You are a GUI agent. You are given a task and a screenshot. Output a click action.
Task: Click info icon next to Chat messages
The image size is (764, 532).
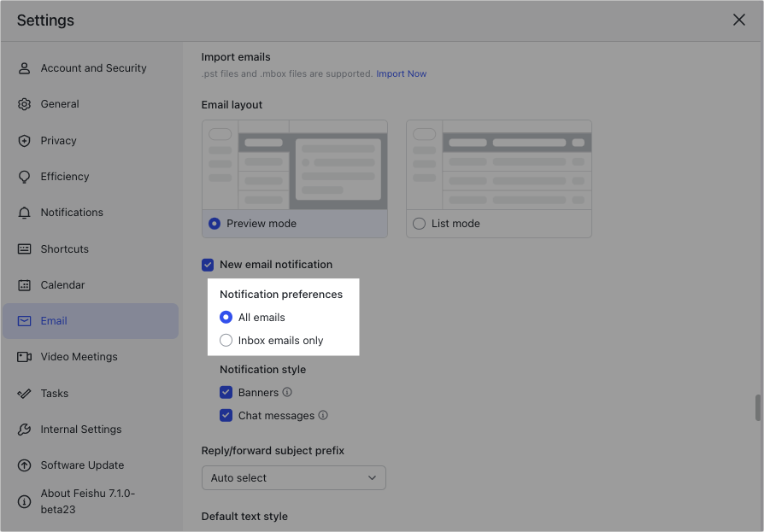click(323, 415)
